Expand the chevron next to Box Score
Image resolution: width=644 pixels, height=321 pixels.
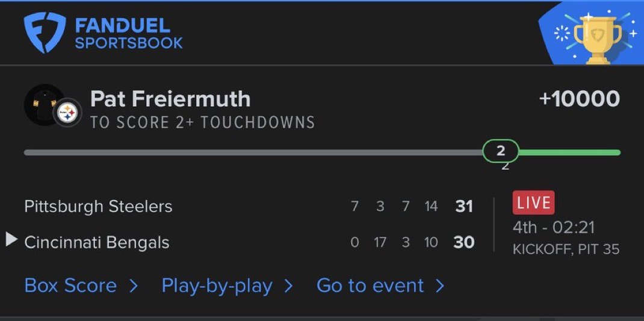click(133, 285)
